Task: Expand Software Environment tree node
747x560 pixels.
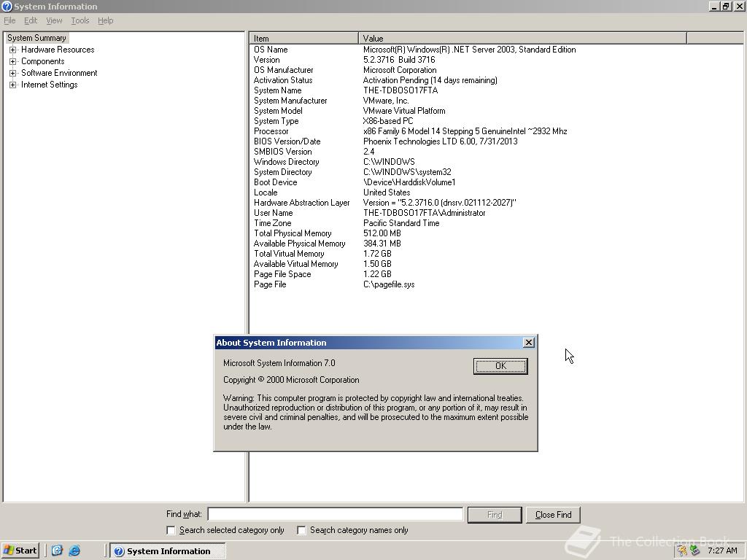Action: point(13,73)
